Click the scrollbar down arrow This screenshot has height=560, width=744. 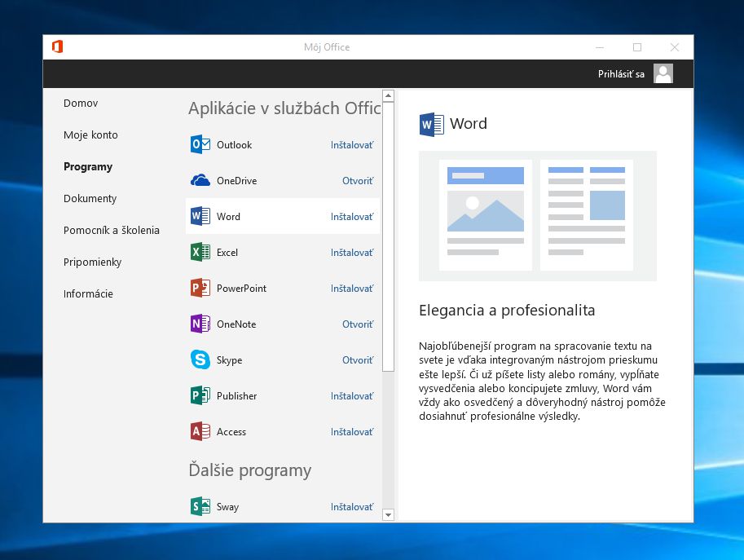pos(388,514)
